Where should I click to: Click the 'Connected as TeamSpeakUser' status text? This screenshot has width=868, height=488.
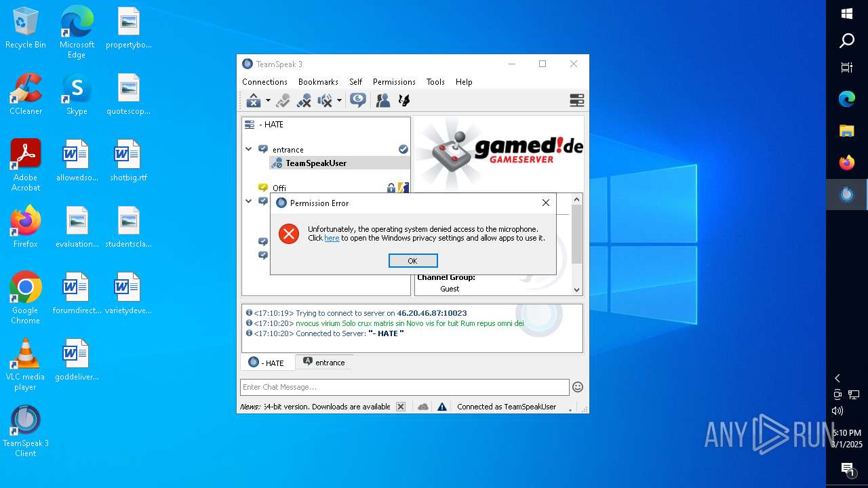[x=507, y=407]
